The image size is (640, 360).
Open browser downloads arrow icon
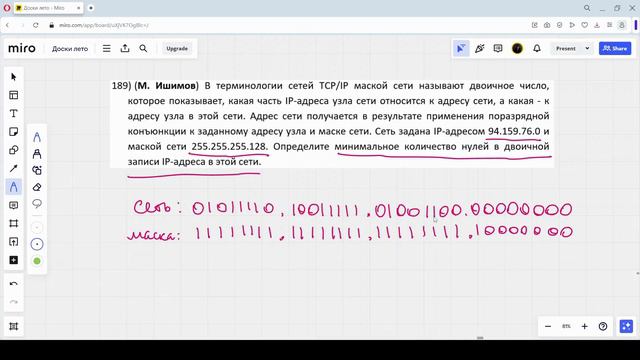[x=597, y=25]
